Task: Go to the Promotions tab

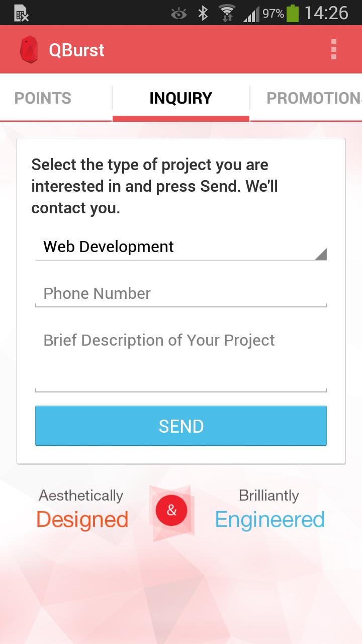Action: [312, 98]
